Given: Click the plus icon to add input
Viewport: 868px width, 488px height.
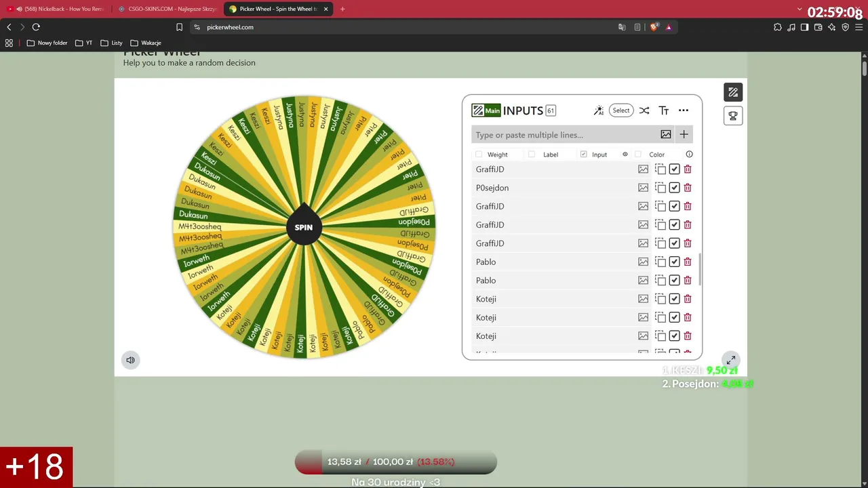Looking at the screenshot, I should [684, 134].
